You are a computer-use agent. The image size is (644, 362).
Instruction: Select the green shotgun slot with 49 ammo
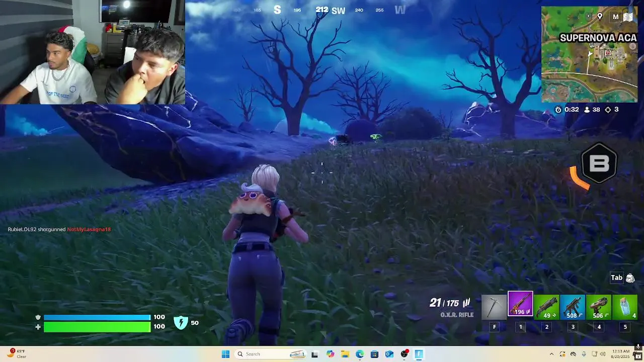(x=546, y=307)
